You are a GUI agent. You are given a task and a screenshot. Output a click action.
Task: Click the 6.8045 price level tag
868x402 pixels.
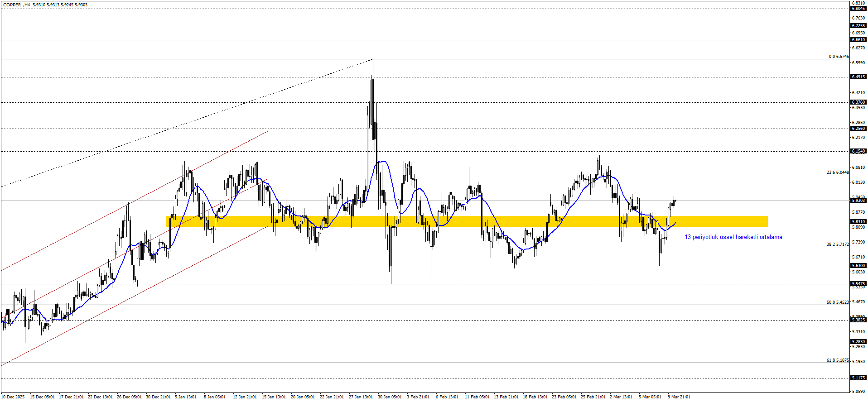(x=858, y=9)
